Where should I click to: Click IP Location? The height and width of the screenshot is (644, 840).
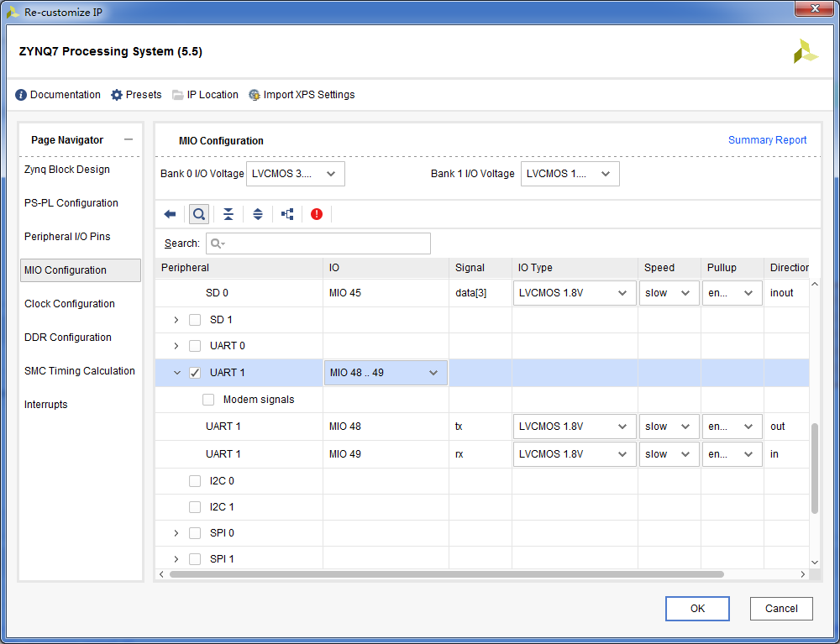205,95
